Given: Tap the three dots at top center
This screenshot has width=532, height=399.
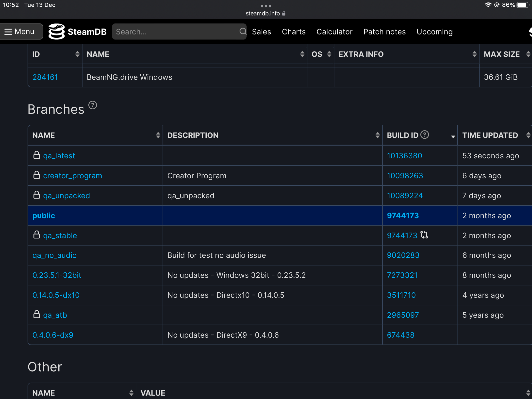Looking at the screenshot, I should [x=266, y=6].
